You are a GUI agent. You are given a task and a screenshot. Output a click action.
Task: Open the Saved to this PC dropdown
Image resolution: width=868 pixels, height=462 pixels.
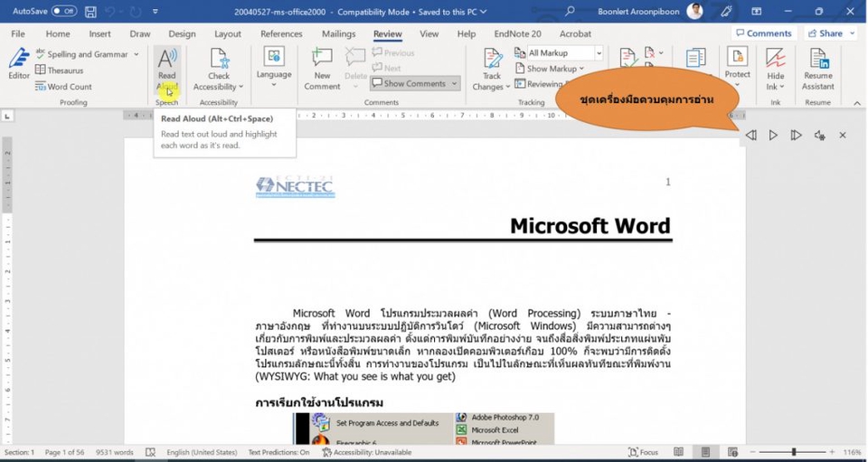pyautogui.click(x=453, y=12)
